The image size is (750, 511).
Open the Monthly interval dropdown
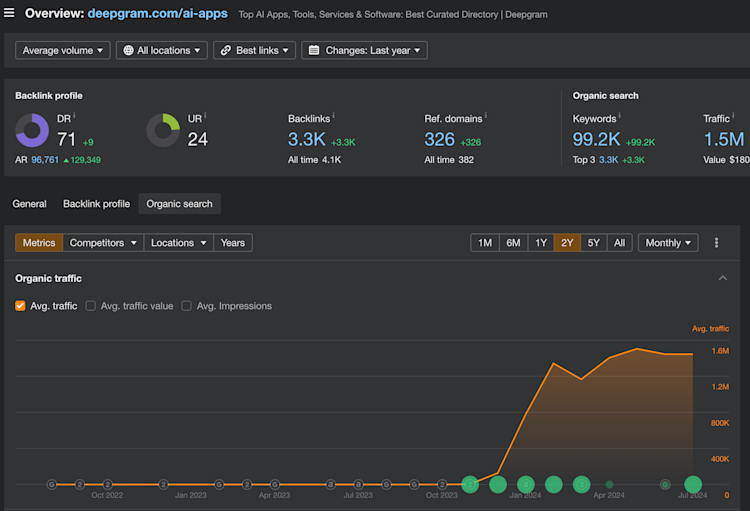668,243
